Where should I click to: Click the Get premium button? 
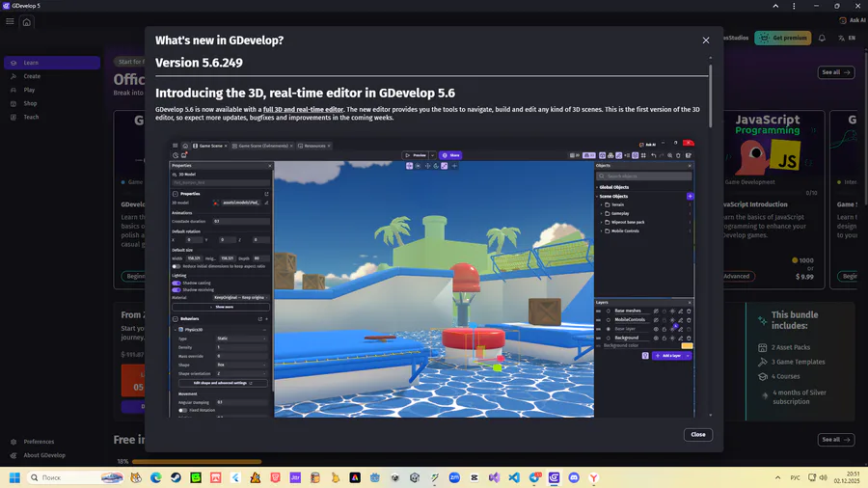(783, 38)
